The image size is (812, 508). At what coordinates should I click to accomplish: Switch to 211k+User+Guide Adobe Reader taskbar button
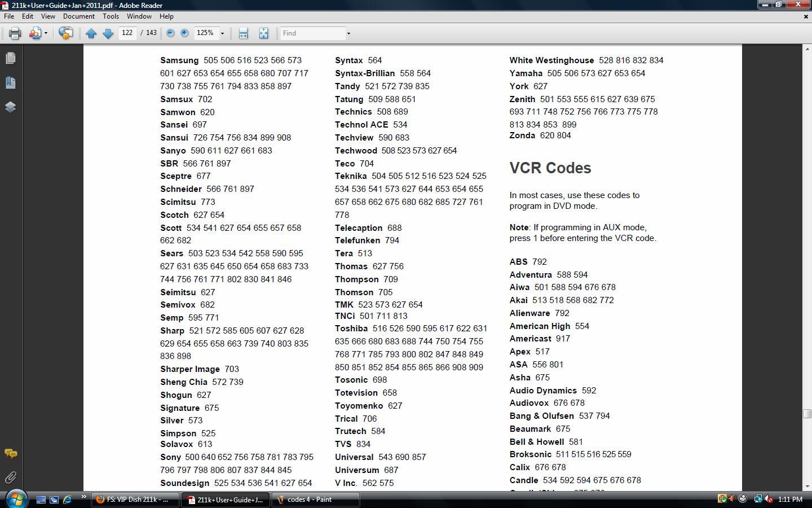(226, 500)
